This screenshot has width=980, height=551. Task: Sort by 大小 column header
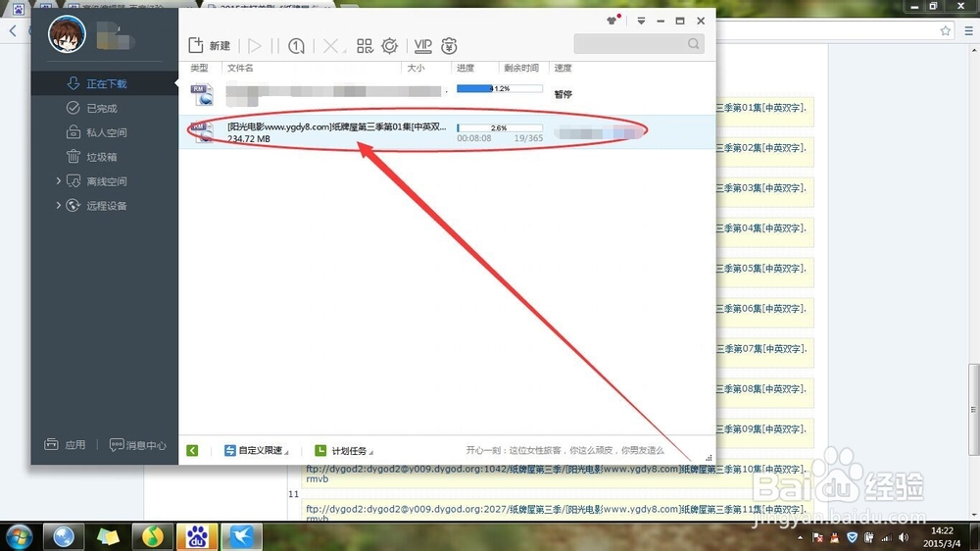[416, 68]
